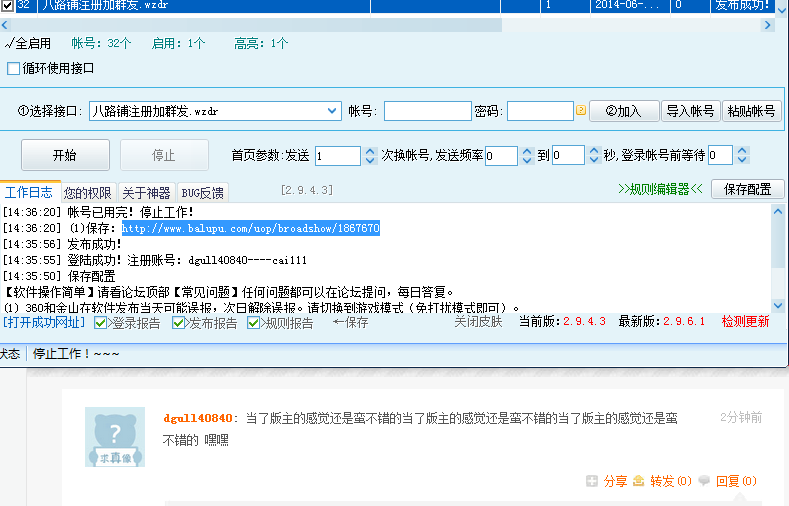Screen dimensions: 789x506
Task: Increase the 到 maximum seconds value
Action: tap(594, 151)
